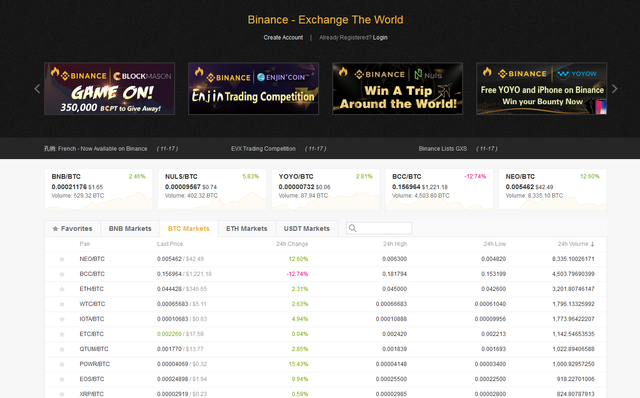The width and height of the screenshot is (640, 398).
Task: Favorite the QTUM/BTC pair star
Action: [x=62, y=349]
